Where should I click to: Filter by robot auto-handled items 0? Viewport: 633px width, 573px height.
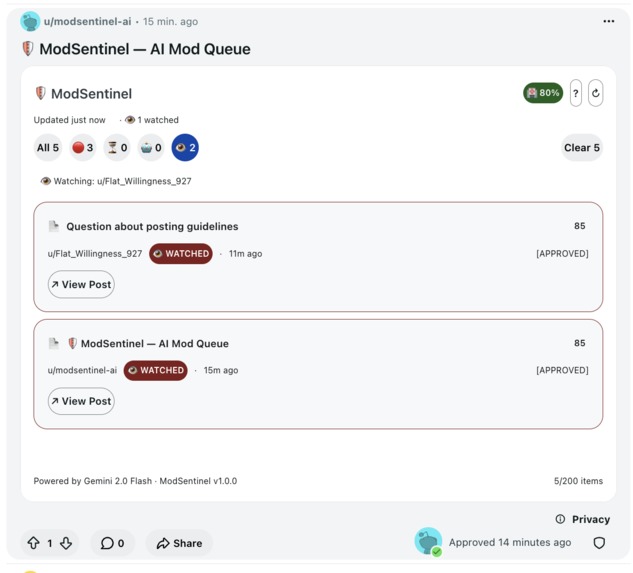tap(151, 148)
